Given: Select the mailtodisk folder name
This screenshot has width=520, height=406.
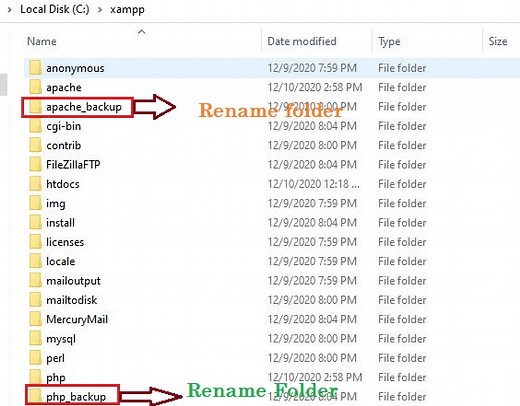Looking at the screenshot, I should pos(72,300).
